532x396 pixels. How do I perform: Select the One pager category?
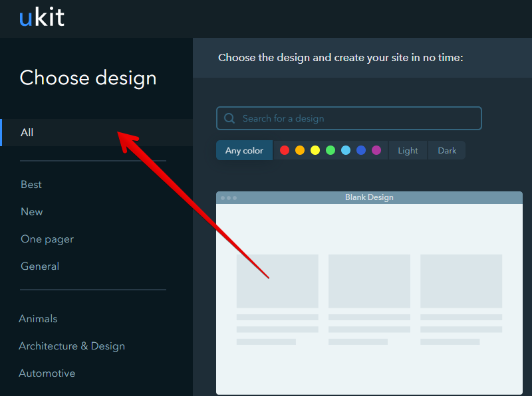[x=47, y=239]
